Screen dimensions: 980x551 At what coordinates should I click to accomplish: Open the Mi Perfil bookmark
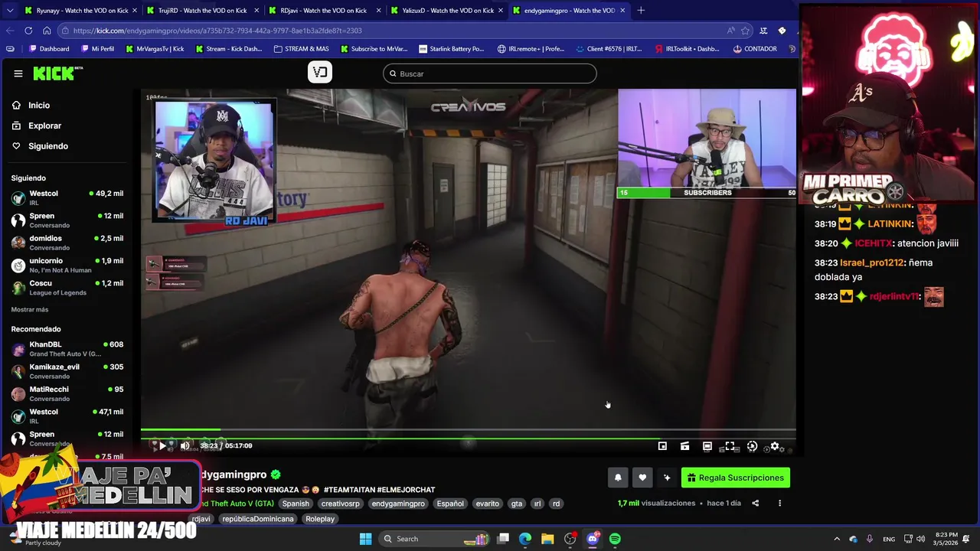coord(96,49)
